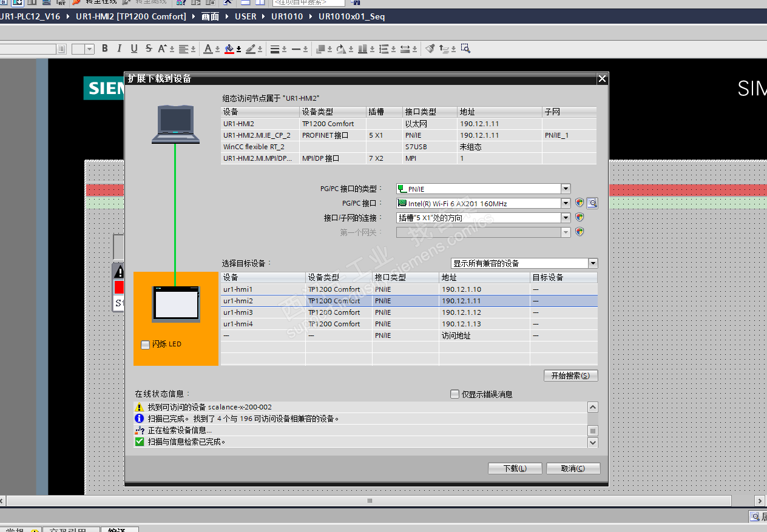Click the distribute objects evenly icon
The image size is (767, 532).
click(385, 49)
